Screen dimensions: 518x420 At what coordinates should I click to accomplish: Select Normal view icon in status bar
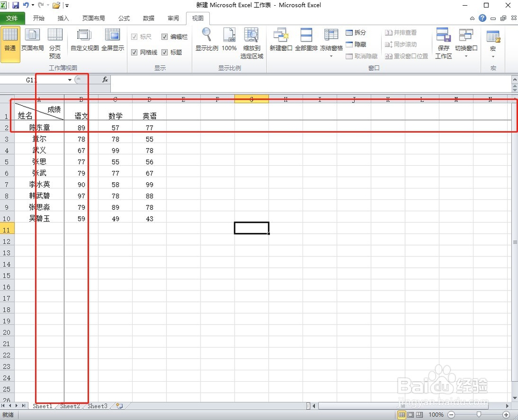[401, 415]
